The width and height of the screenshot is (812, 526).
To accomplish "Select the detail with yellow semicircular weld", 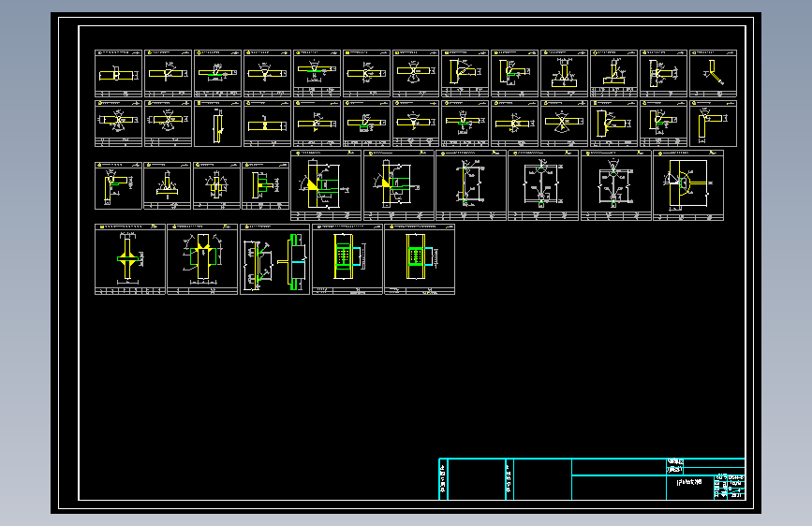I will click(x=688, y=185).
